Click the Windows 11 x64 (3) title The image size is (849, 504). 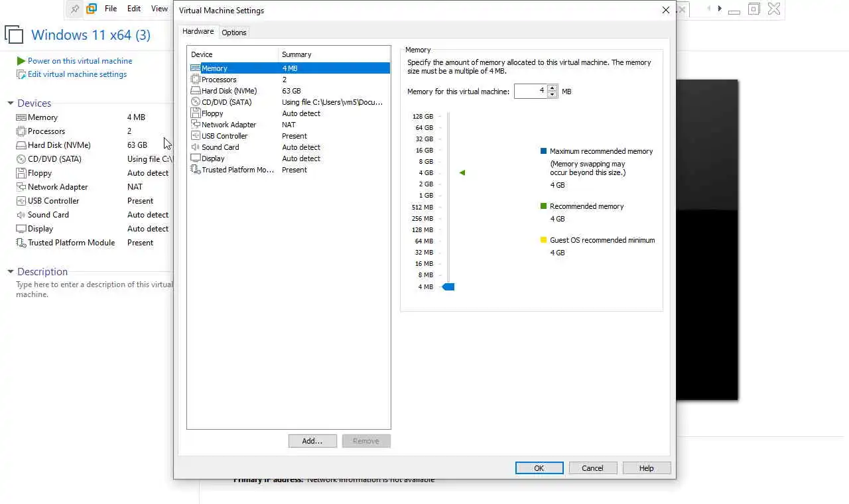[x=91, y=35]
